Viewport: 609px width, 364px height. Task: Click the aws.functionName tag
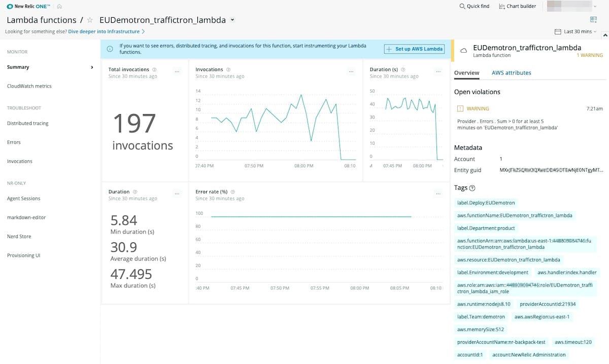tap(515, 215)
